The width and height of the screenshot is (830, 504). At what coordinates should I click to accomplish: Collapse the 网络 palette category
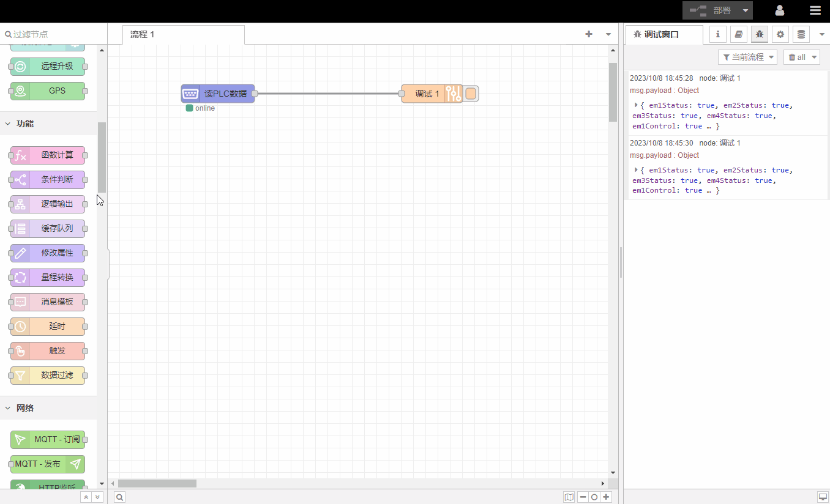click(x=9, y=408)
